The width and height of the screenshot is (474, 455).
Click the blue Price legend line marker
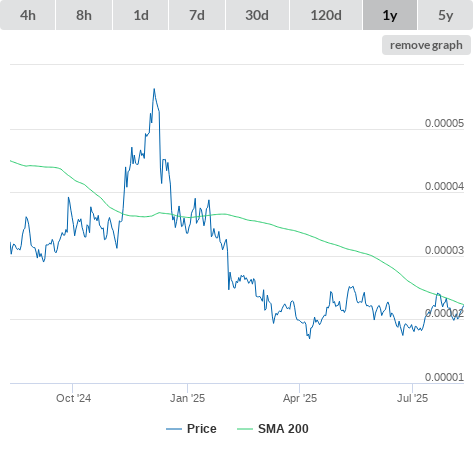pyautogui.click(x=174, y=429)
